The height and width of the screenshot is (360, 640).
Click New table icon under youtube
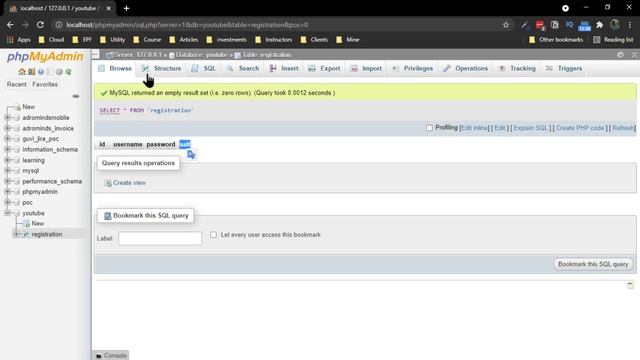26,224
